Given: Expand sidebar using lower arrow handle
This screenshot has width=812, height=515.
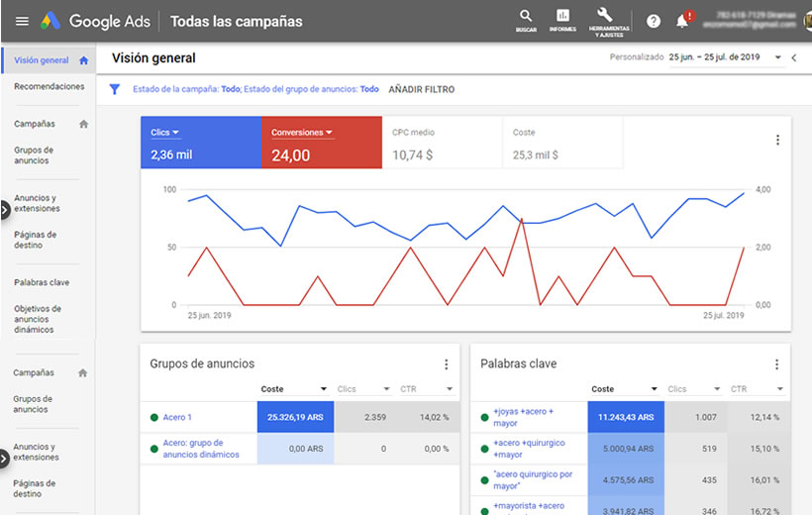Looking at the screenshot, I should point(5,460).
